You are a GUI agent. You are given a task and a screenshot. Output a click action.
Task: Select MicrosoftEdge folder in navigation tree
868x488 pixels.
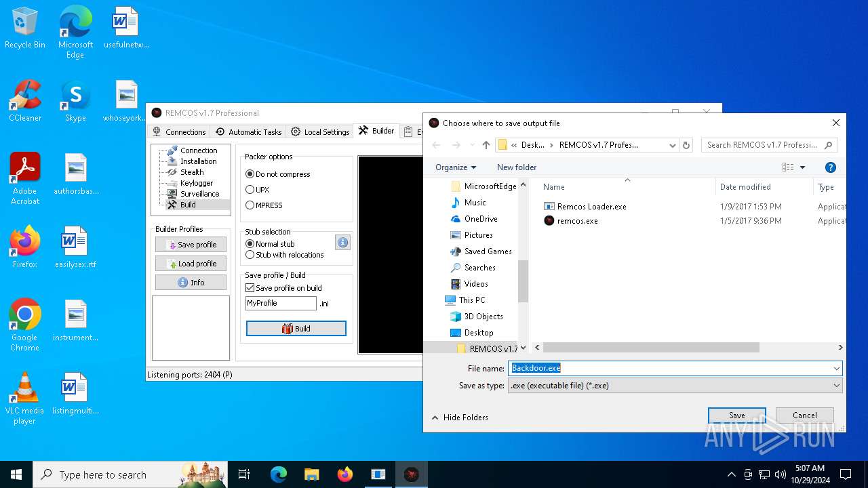(484, 186)
